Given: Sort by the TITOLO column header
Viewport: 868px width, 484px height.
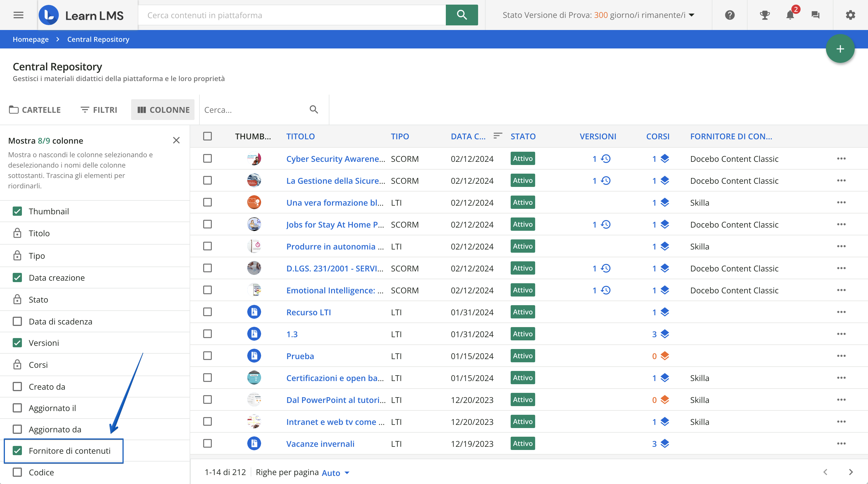Looking at the screenshot, I should pyautogui.click(x=301, y=136).
